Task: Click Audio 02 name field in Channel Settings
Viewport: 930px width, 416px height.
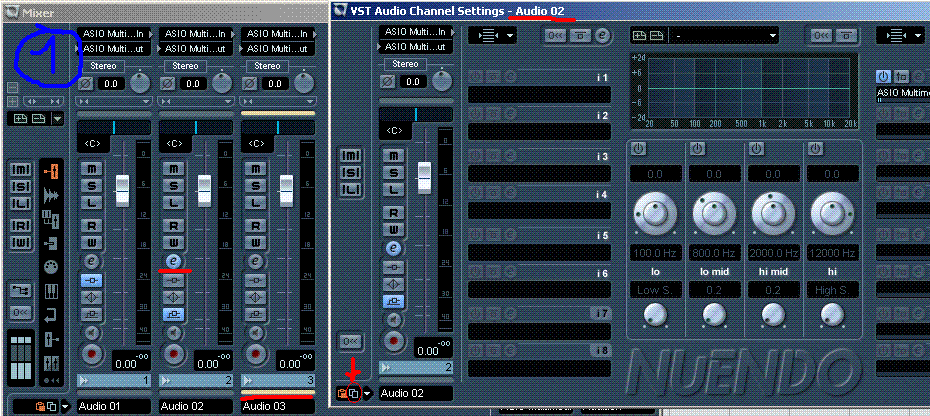Action: coord(416,393)
